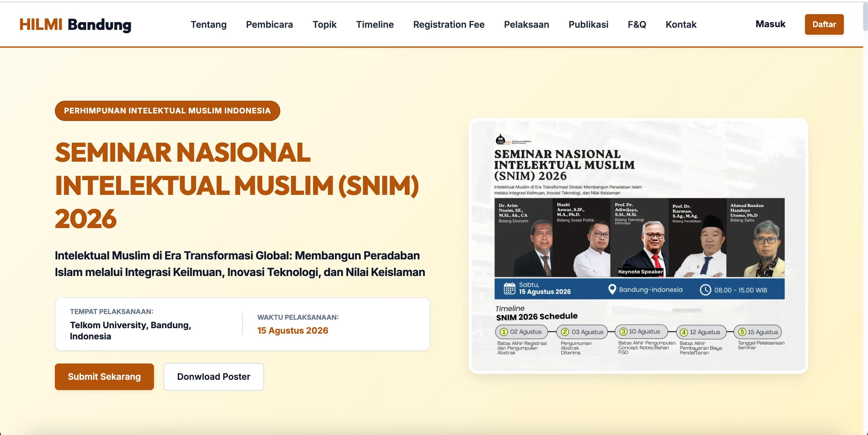This screenshot has height=435, width=868.
Task: Click 'Bandung-Indonesia' text on the poster
Action: click(651, 290)
